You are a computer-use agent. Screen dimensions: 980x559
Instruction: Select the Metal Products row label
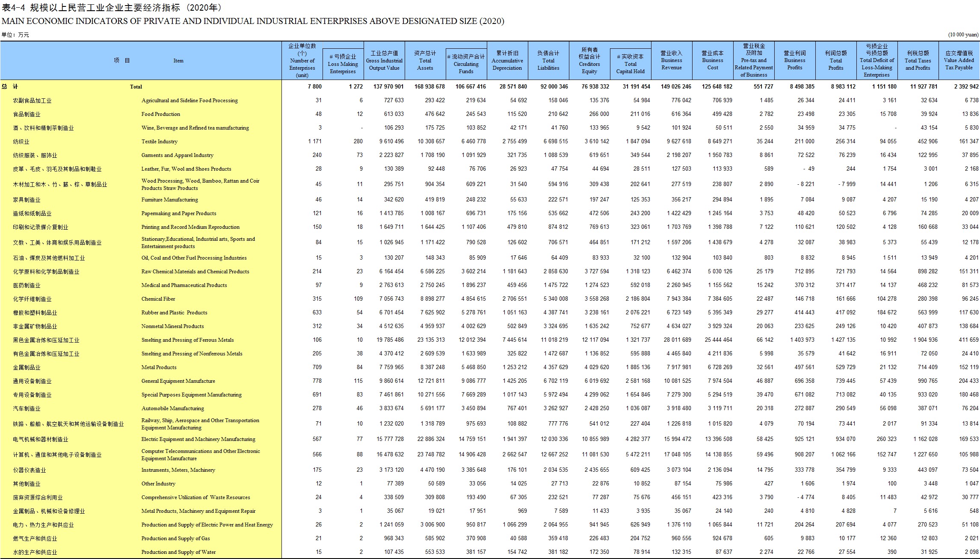pyautogui.click(x=159, y=367)
